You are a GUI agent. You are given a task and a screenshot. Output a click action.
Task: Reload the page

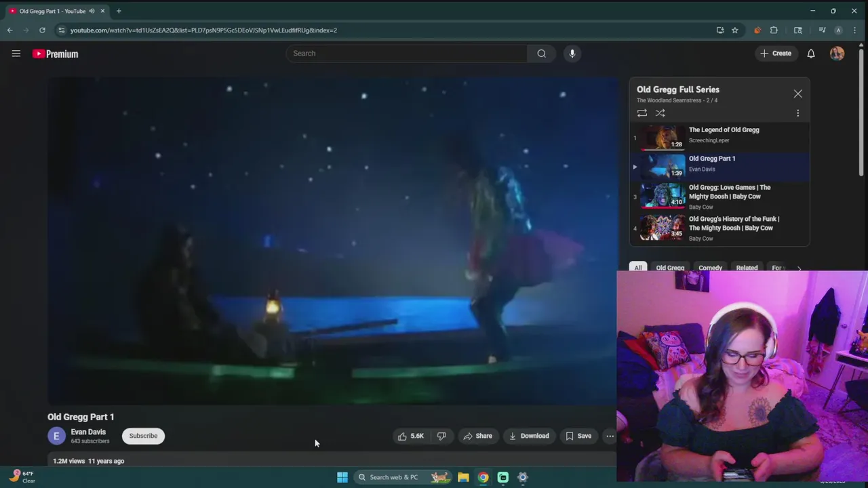tap(42, 30)
